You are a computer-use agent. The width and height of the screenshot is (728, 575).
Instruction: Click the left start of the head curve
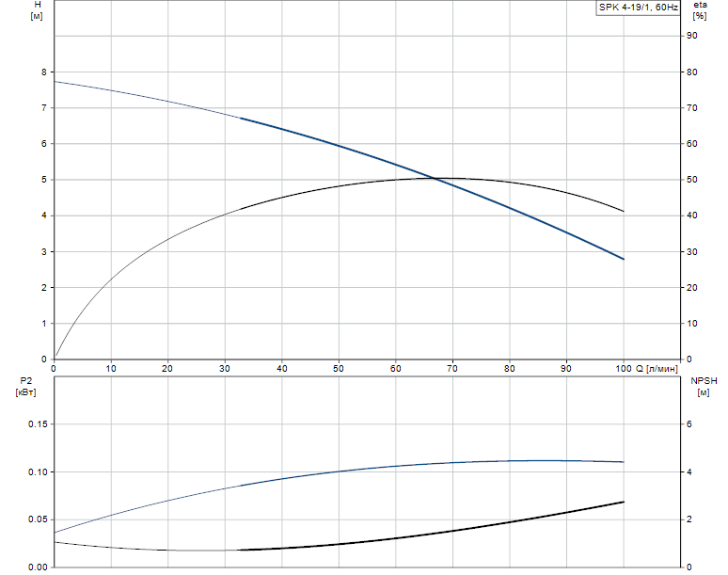(55, 82)
